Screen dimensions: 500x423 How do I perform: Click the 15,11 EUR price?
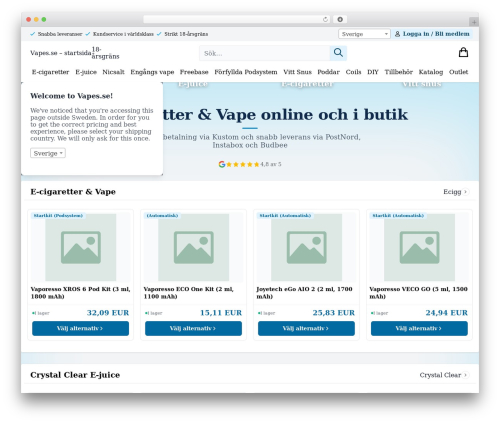click(221, 313)
